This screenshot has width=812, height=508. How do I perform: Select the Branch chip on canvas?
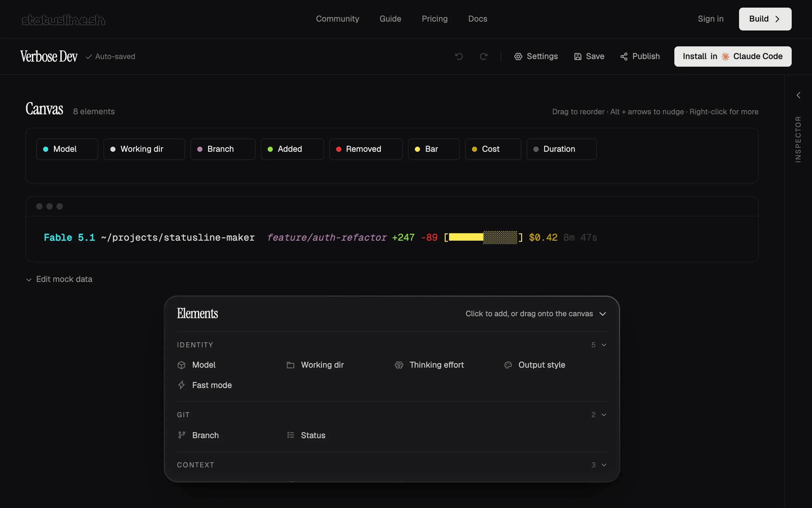(x=223, y=149)
